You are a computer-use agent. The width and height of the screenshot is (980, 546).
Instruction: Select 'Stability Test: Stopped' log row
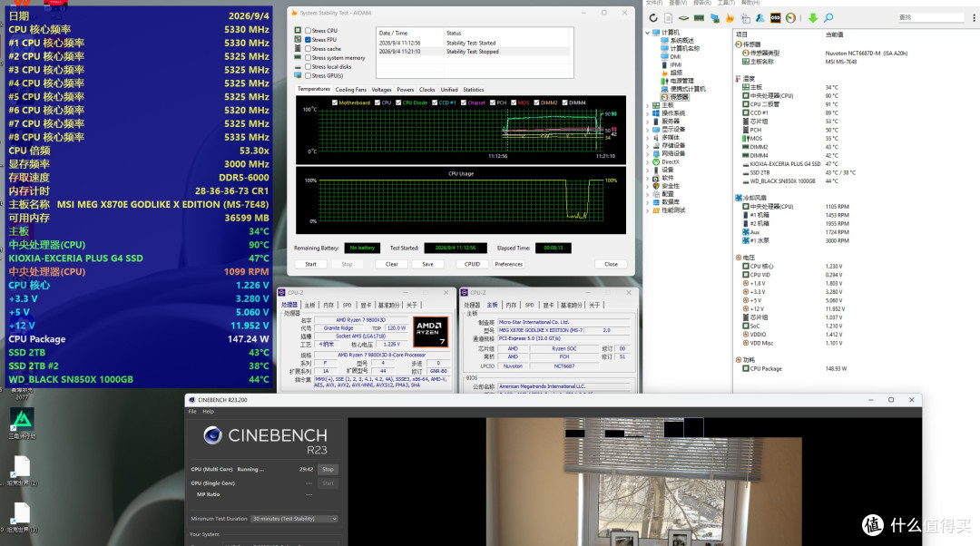point(475,52)
